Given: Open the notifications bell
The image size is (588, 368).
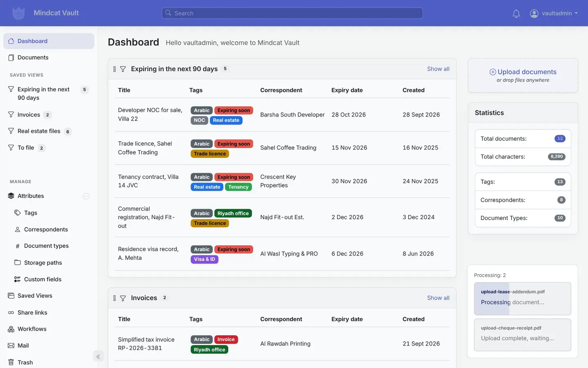Looking at the screenshot, I should click(516, 13).
